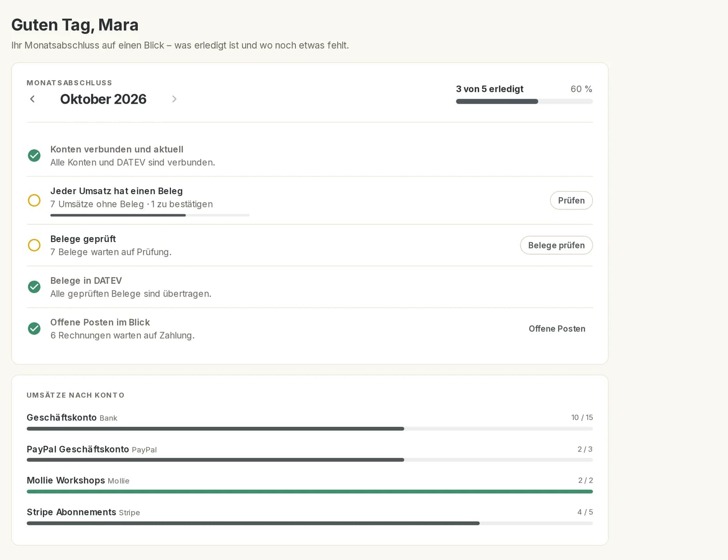Click the text Alle Konten und DATEV sind verbunden.
This screenshot has width=728, height=560.
coord(133,162)
